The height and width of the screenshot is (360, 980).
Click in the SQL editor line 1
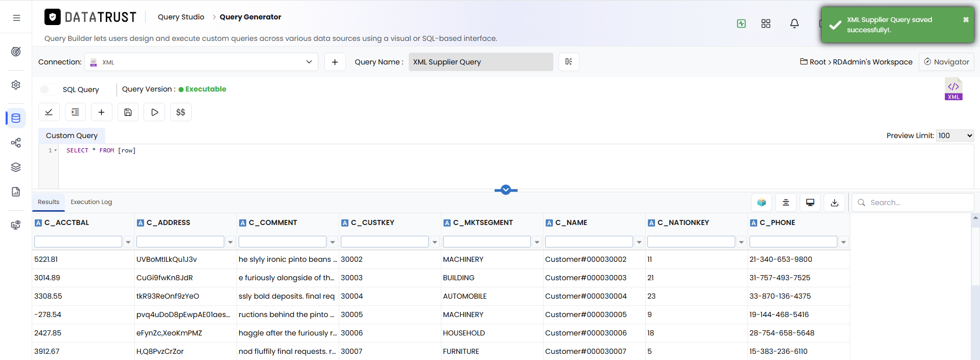click(516, 150)
